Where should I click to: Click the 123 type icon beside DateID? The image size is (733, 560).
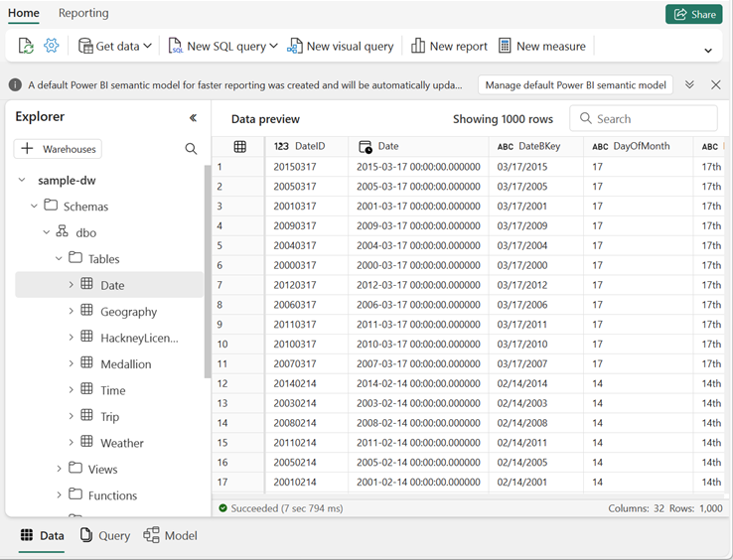(x=281, y=146)
